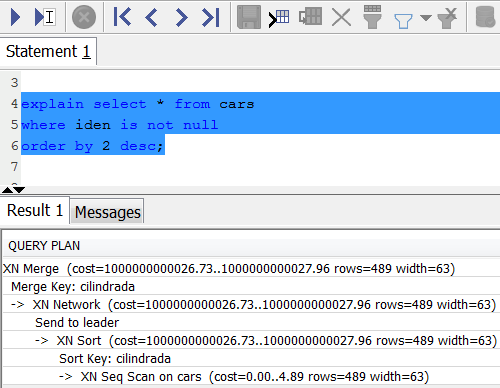The image size is (500, 388).
Task: Remove the active filter
Action: (447, 18)
